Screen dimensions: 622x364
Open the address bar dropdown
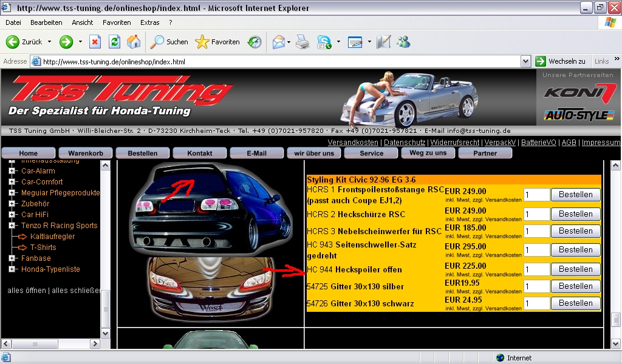pyautogui.click(x=525, y=61)
